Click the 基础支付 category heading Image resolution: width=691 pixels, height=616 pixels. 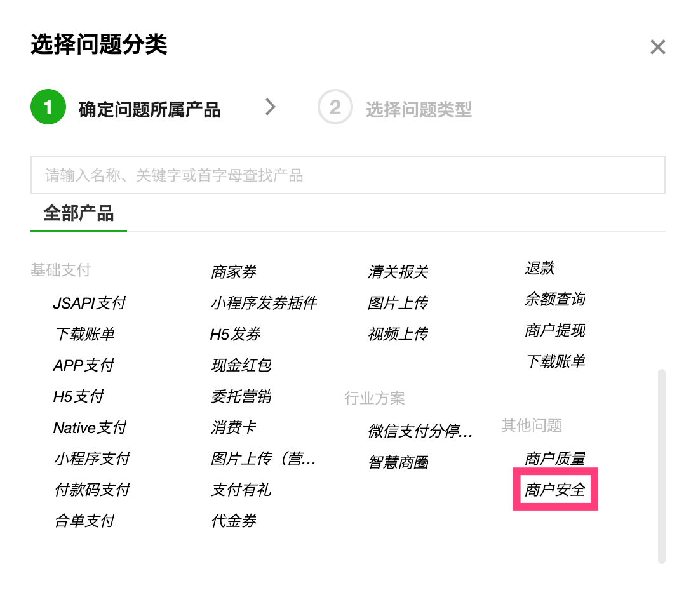[x=61, y=270]
